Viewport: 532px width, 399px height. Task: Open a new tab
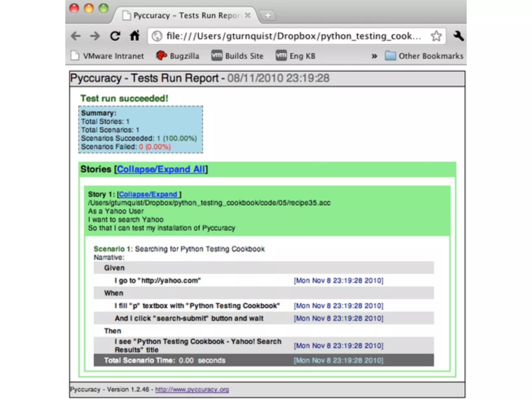point(268,16)
